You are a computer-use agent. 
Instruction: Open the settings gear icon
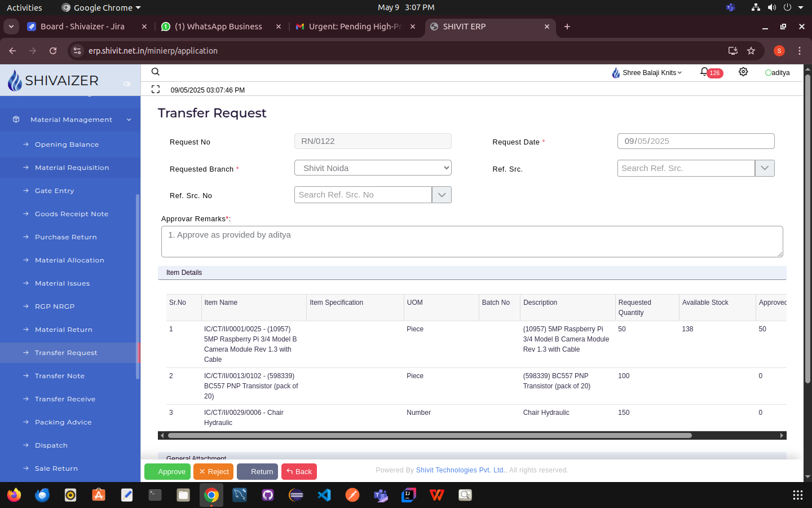[743, 72]
